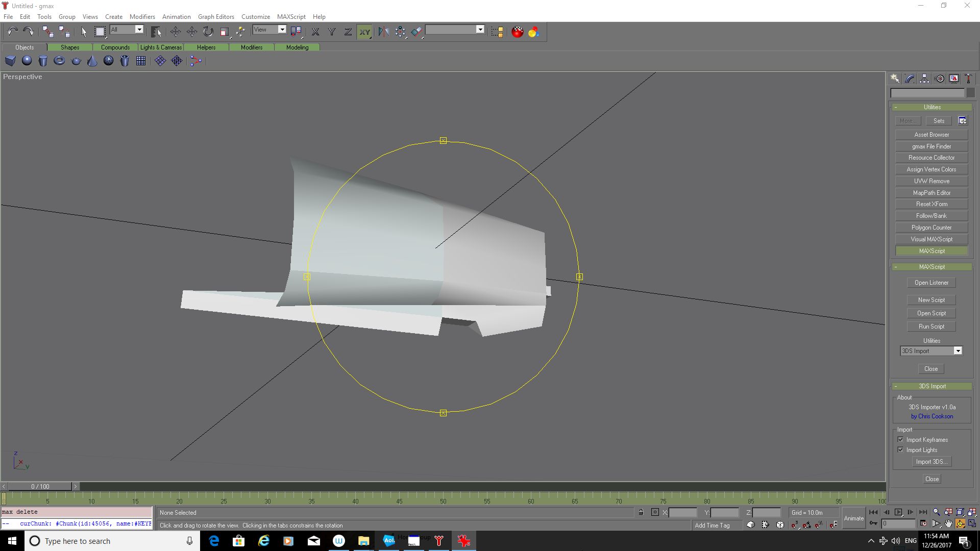This screenshot has width=980, height=551.
Task: Click the Import 3DS button
Action: click(x=931, y=461)
